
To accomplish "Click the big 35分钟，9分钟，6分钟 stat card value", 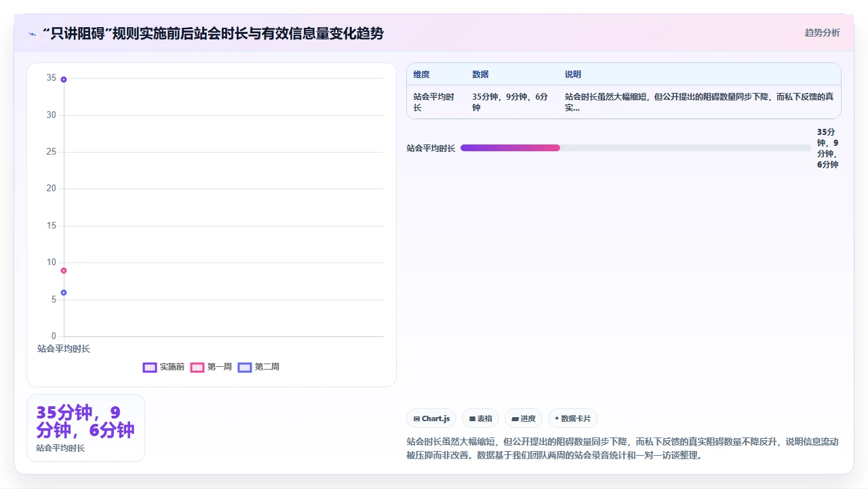I will 85,421.
